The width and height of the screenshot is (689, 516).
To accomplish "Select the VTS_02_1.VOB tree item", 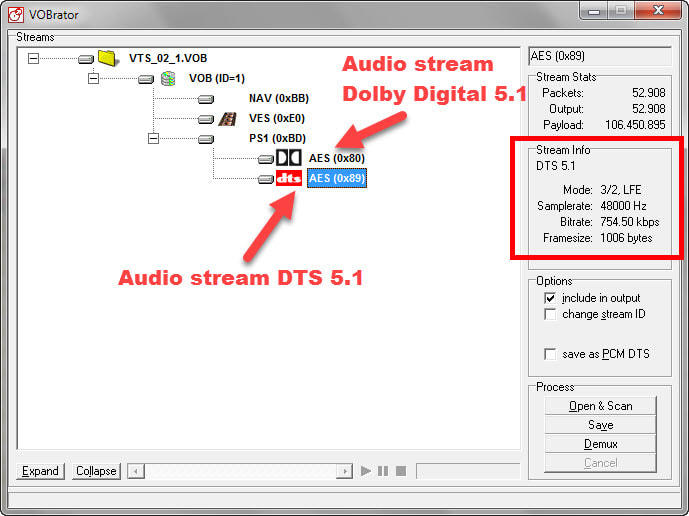I will pos(168,58).
